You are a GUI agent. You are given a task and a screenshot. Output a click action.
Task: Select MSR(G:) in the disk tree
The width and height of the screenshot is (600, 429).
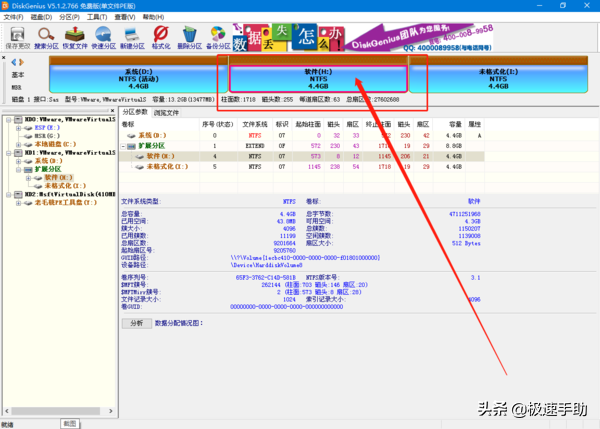point(47,136)
